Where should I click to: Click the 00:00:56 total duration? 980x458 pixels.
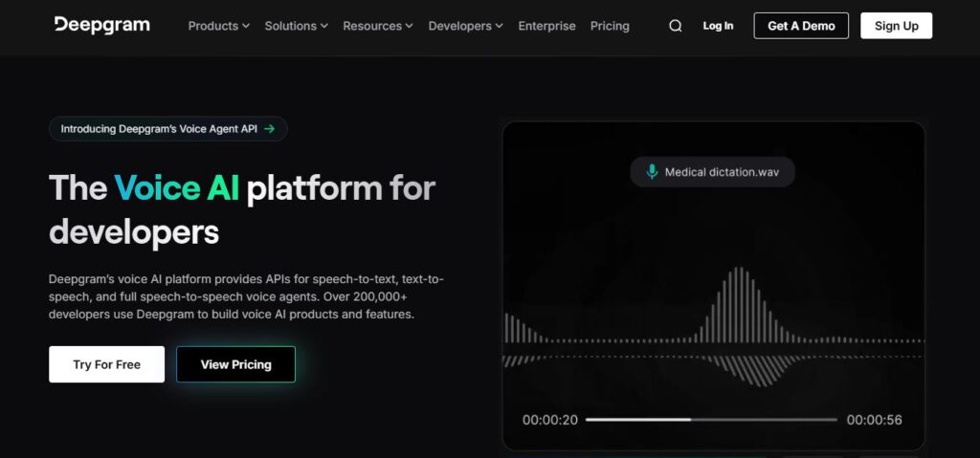click(875, 420)
